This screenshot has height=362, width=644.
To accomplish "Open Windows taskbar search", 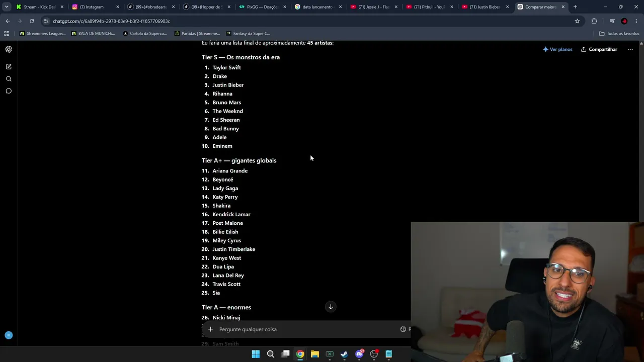I will 271,354.
